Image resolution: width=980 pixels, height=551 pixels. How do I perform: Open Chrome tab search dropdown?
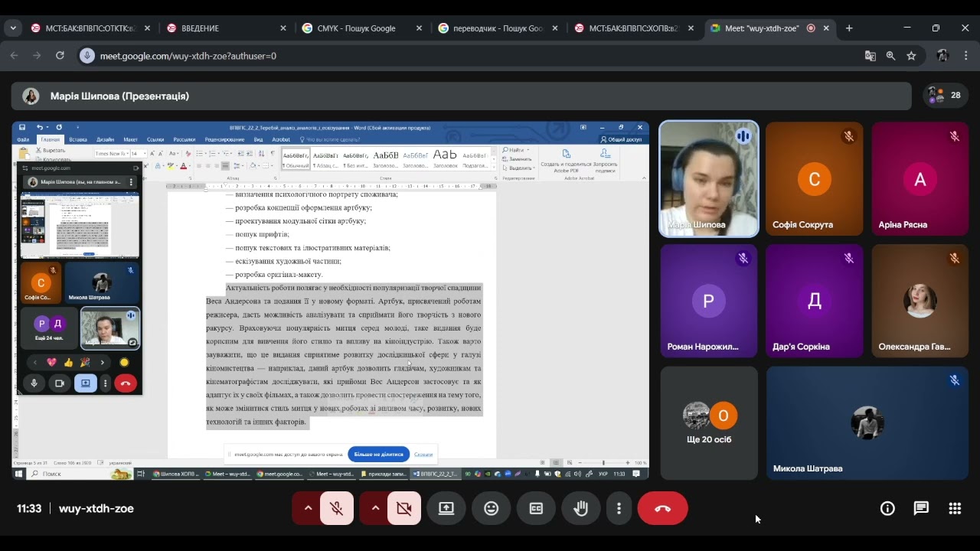click(x=13, y=28)
